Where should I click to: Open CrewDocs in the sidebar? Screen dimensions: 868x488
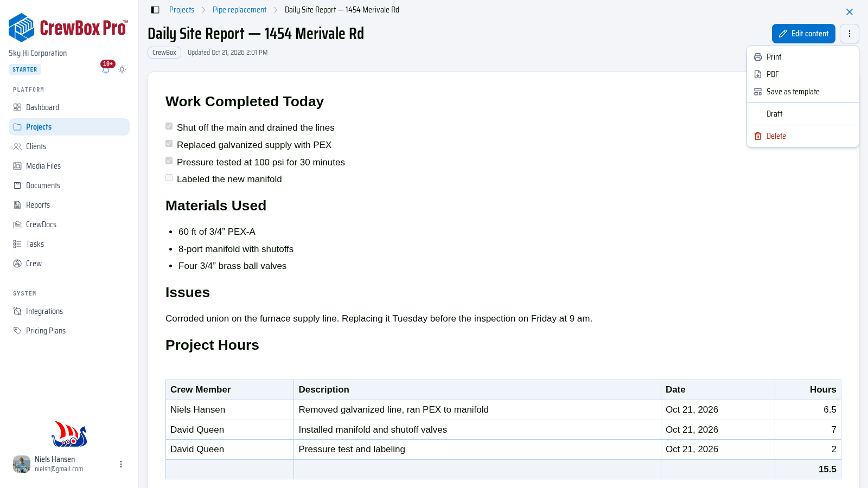[x=69, y=224]
